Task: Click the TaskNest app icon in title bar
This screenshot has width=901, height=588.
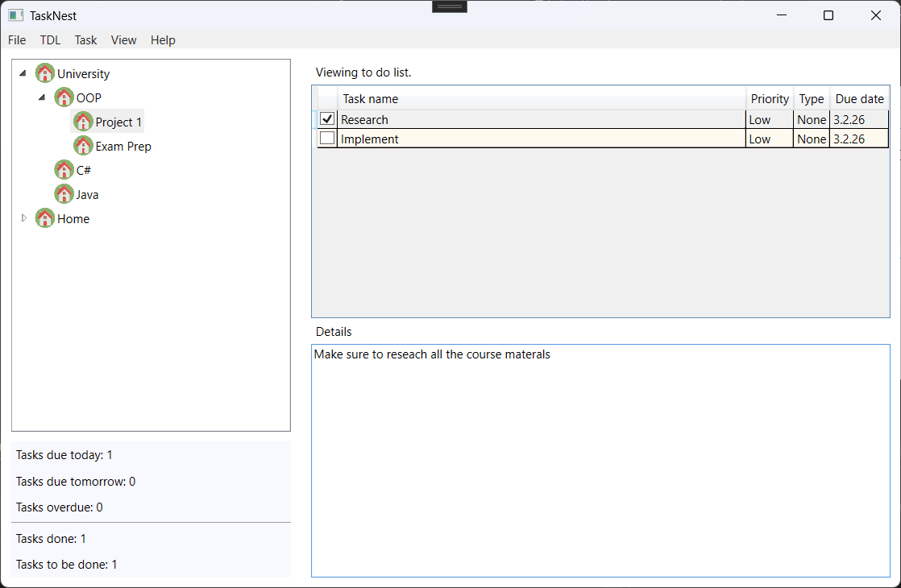Action: point(15,15)
